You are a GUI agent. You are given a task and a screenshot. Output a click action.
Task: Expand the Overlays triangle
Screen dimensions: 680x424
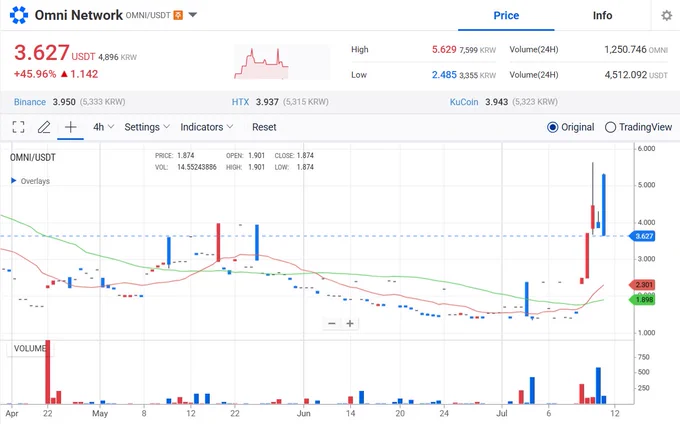point(13,180)
